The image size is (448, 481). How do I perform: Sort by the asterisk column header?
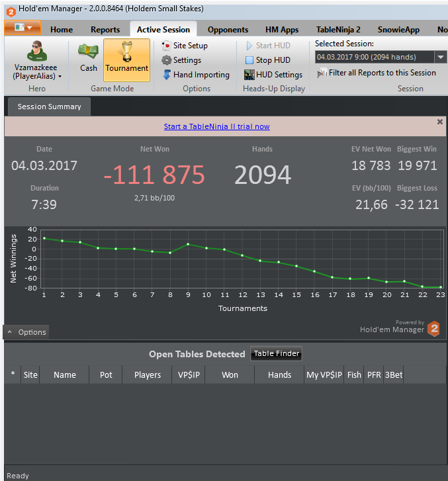click(x=13, y=374)
